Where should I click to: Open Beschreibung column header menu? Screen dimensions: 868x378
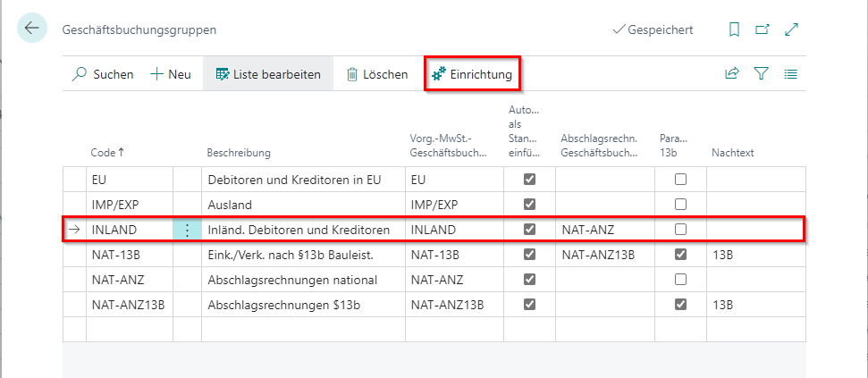[239, 153]
